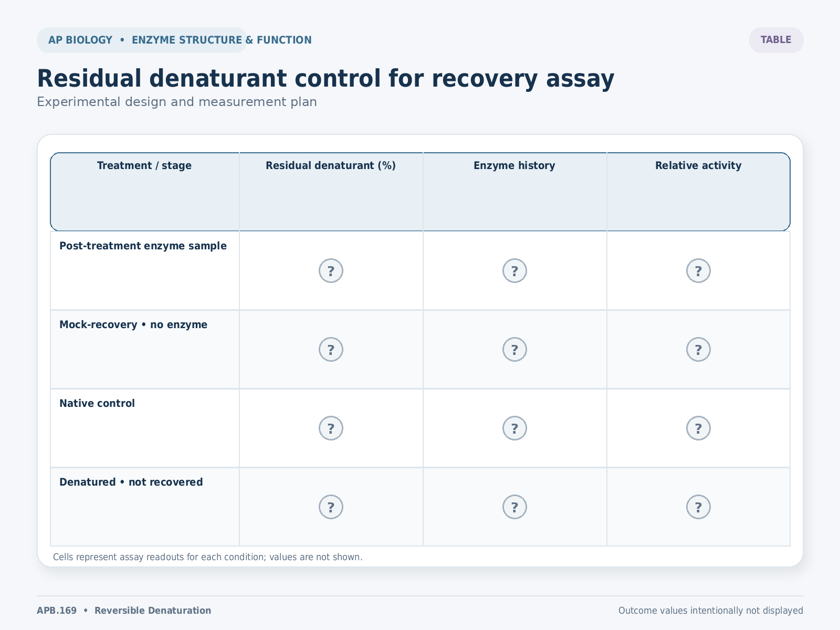The width and height of the screenshot is (840, 630).
Task: Open Denatured row relative activity placeholder
Action: coord(698,507)
